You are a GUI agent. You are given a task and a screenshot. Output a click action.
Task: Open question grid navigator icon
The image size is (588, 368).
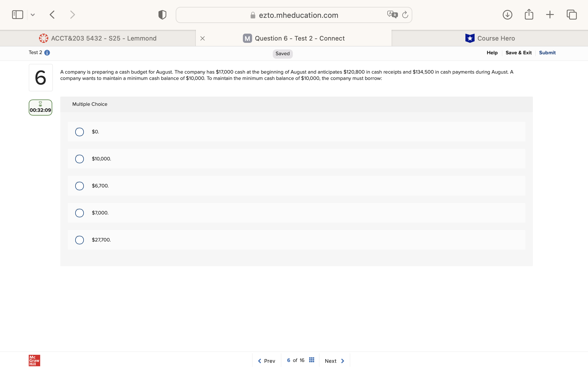click(x=312, y=360)
